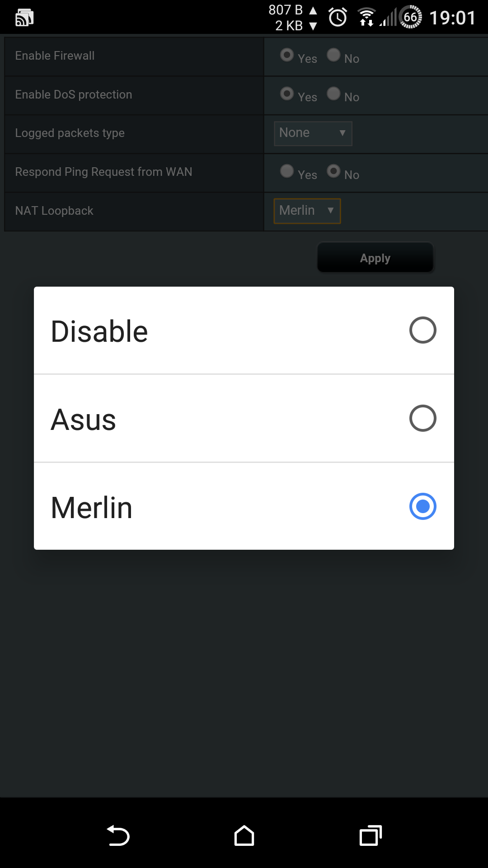Tap the cast screen status bar icon
This screenshot has width=488, height=868.
click(x=24, y=18)
